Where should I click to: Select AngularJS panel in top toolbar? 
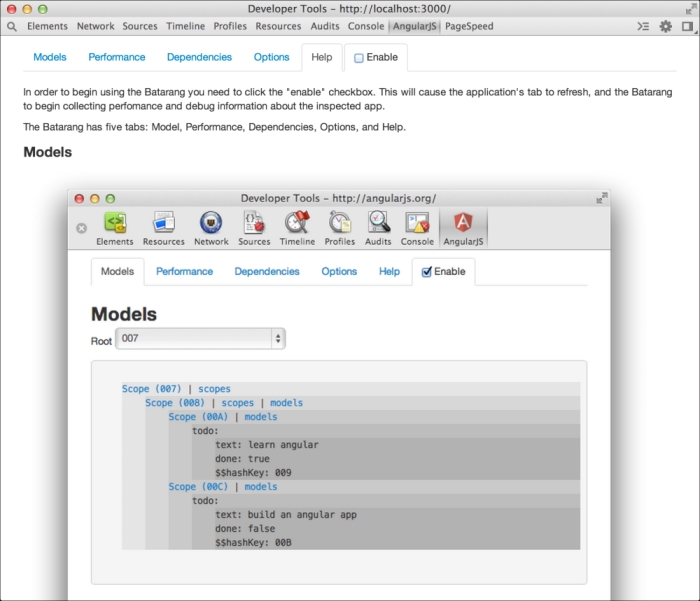coord(414,26)
